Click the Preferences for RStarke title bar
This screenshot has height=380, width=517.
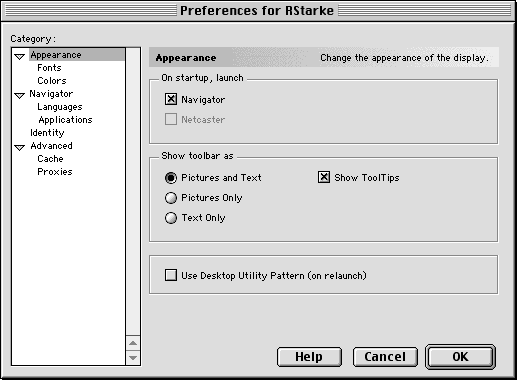coord(257,11)
